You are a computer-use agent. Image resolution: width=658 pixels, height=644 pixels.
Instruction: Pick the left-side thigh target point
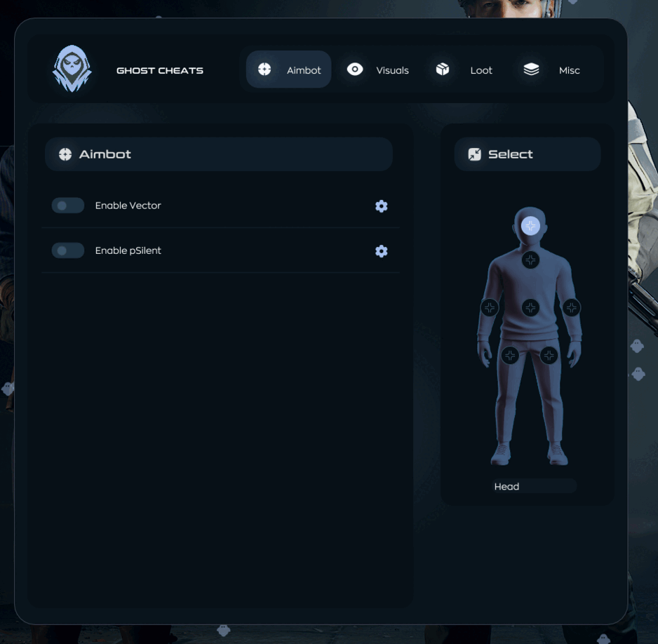coord(510,356)
